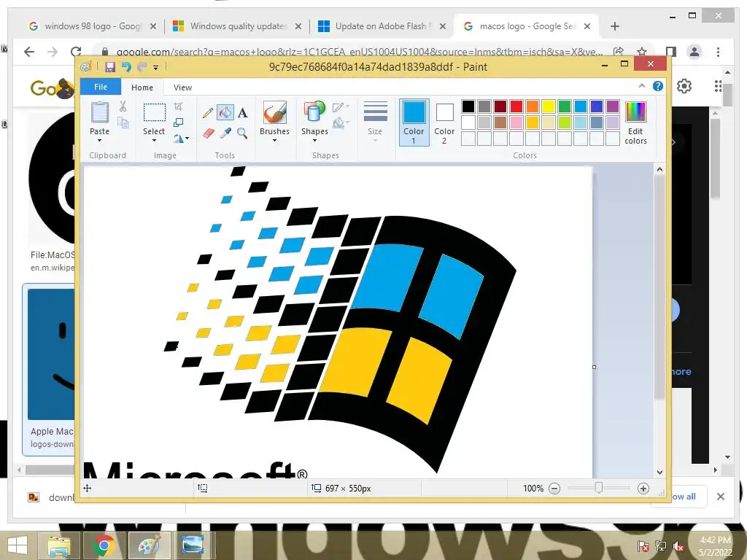Choose Color 2 box

(444, 122)
